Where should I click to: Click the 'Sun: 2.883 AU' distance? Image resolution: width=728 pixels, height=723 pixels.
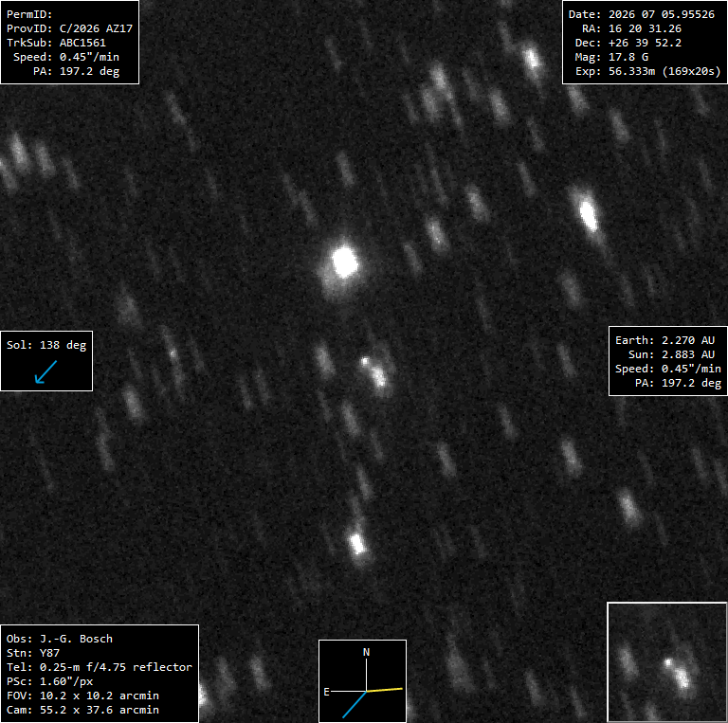click(x=671, y=354)
